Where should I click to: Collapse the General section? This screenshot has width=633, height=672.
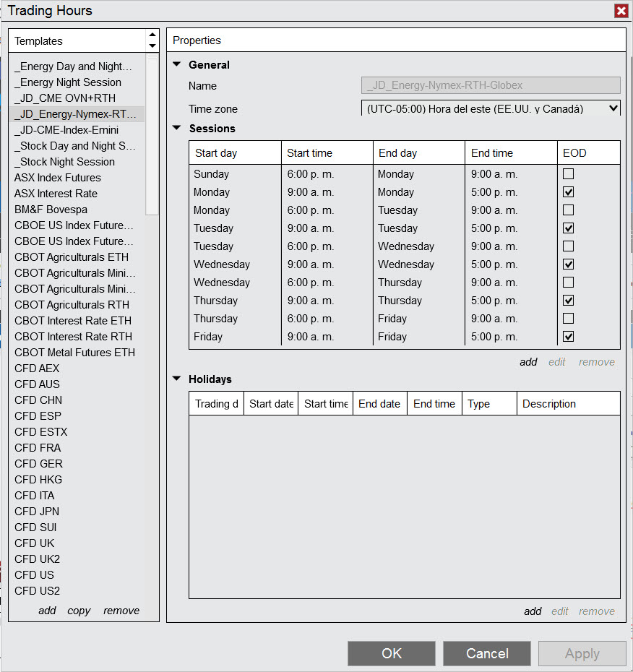(176, 64)
